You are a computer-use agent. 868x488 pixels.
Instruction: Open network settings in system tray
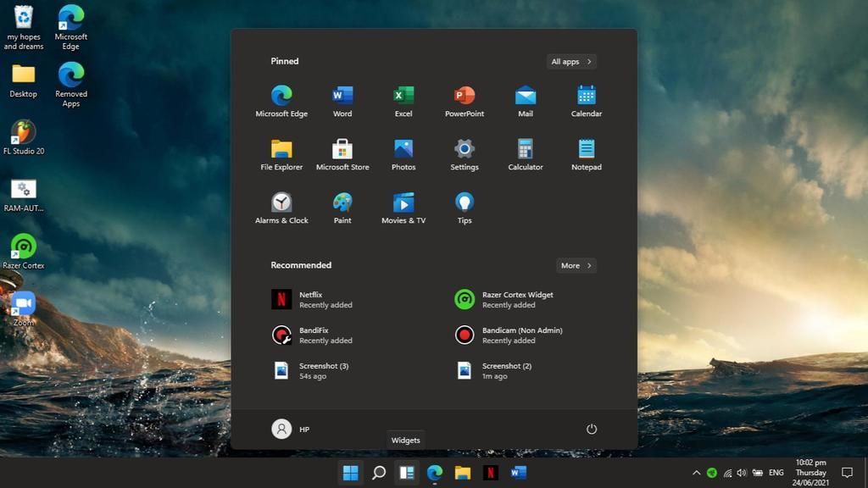coord(727,473)
